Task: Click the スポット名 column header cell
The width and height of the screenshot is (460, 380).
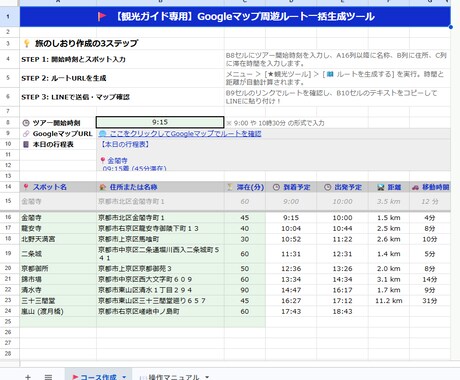Action: [x=58, y=187]
